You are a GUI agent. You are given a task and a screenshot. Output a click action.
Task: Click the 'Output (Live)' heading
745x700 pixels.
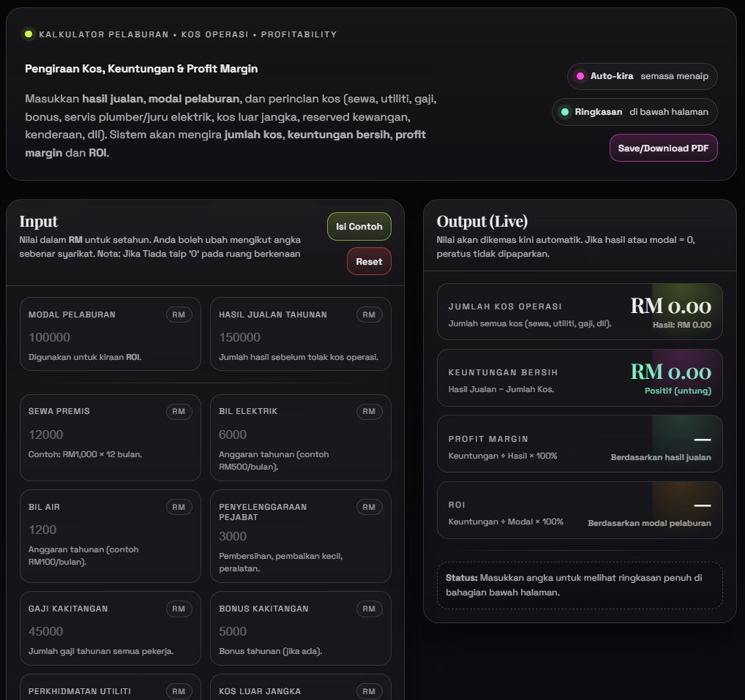coord(482,222)
